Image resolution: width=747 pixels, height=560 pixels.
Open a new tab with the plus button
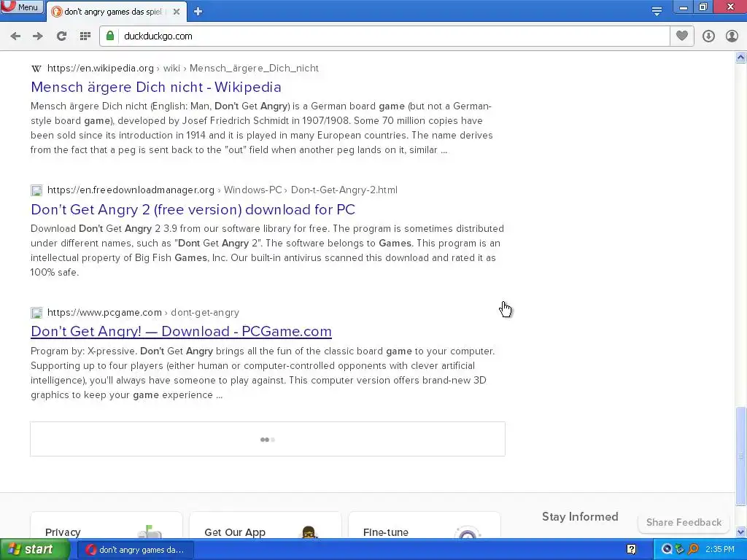click(x=198, y=12)
